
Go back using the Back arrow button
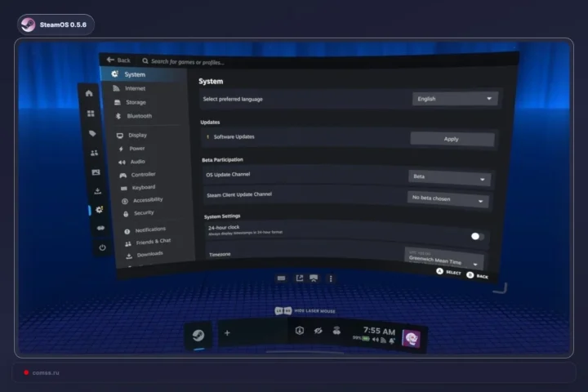(x=118, y=60)
